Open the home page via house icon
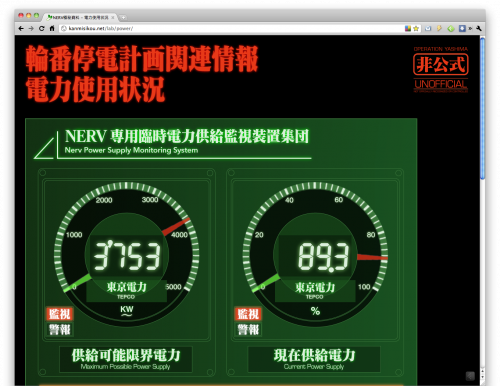Viewport: 500px width, 386px height. 52,29
